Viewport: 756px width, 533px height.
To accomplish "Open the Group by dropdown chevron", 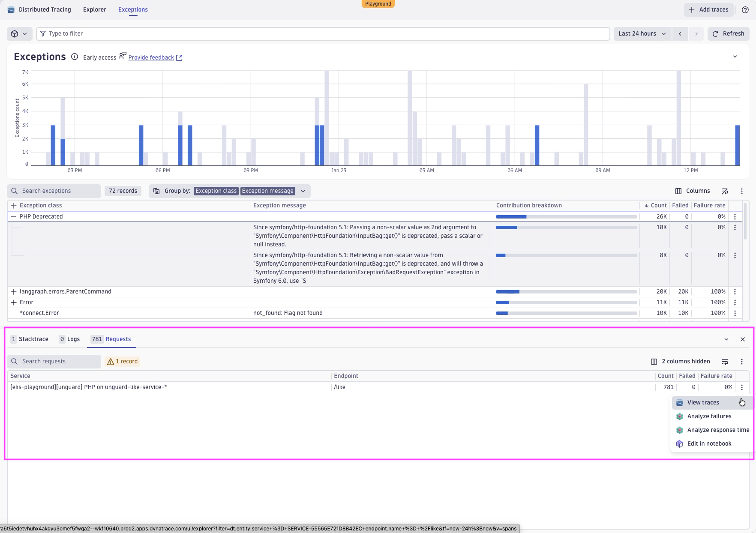I will pos(303,191).
